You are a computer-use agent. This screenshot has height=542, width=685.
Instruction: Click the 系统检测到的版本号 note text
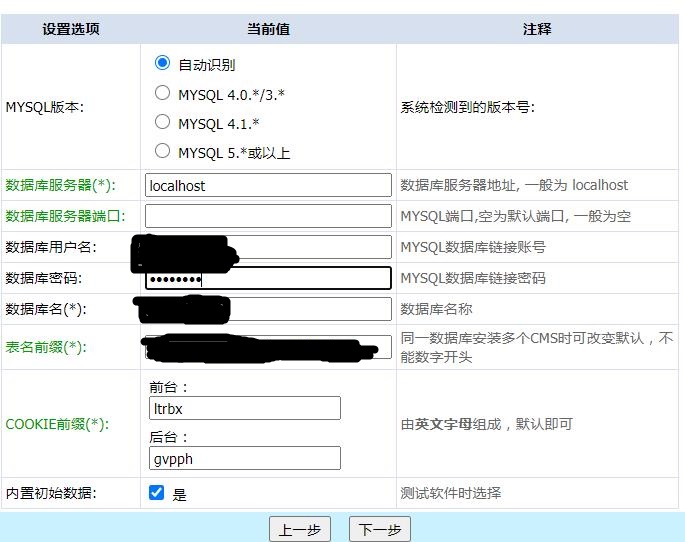[x=467, y=107]
